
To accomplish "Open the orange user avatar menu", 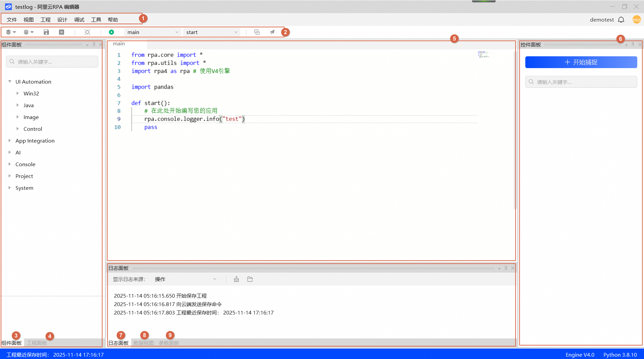I will pyautogui.click(x=637, y=20).
